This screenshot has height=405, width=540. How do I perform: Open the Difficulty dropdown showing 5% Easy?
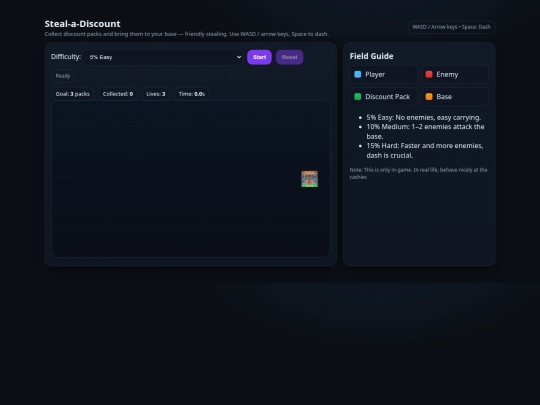(163, 57)
